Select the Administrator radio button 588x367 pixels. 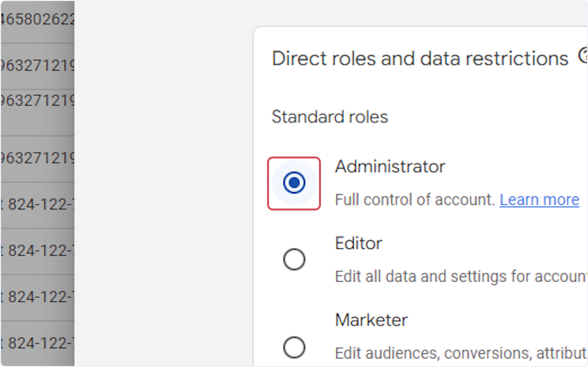coord(294,183)
